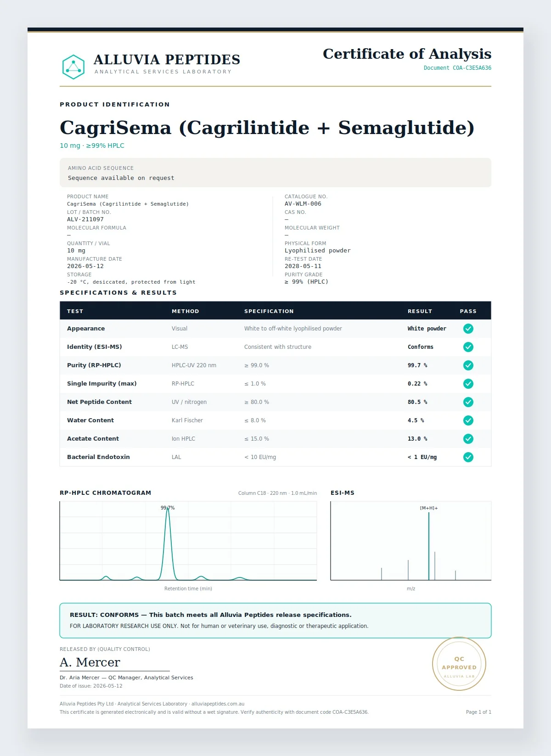The width and height of the screenshot is (551, 756).
Task: Click the '80.5 %' peptide content result
Action: click(x=417, y=402)
